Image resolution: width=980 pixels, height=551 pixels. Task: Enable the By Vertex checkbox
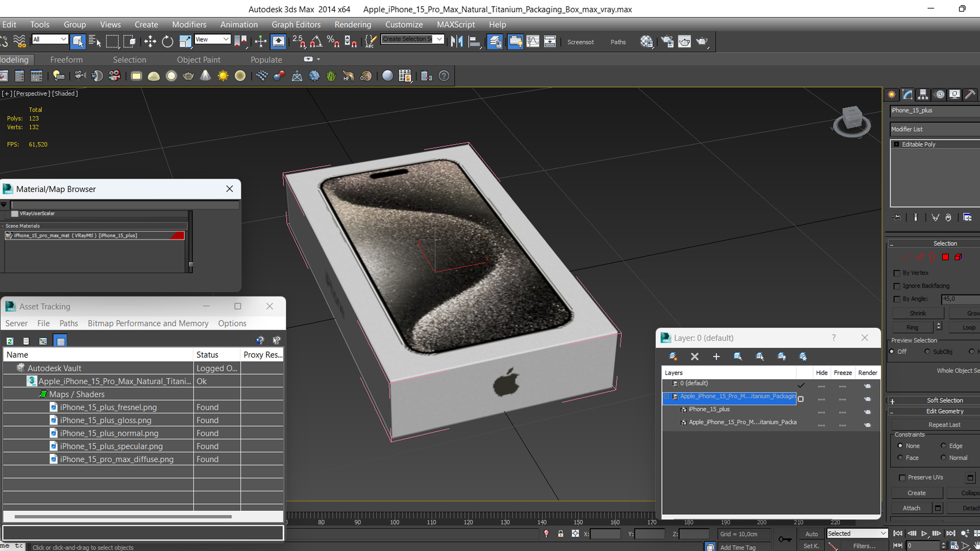click(897, 273)
